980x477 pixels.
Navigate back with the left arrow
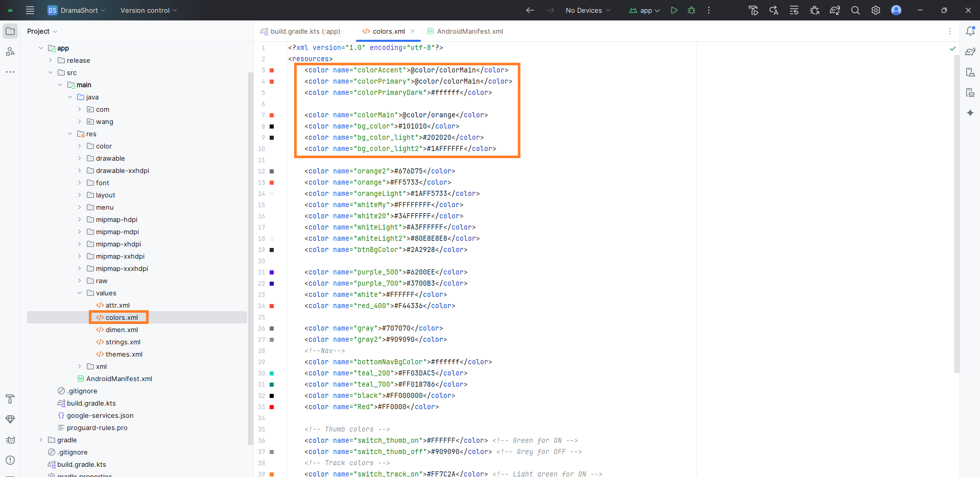pyautogui.click(x=530, y=10)
